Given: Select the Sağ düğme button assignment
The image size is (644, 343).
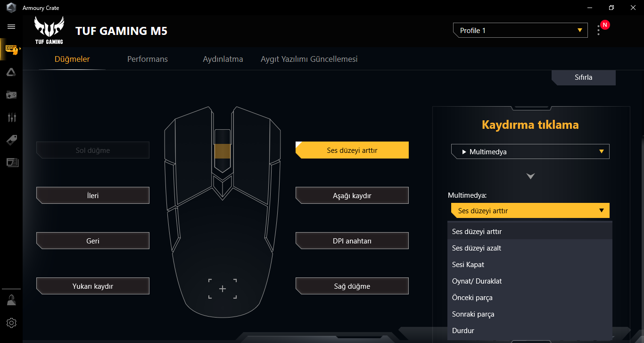Looking at the screenshot, I should pyautogui.click(x=352, y=286).
